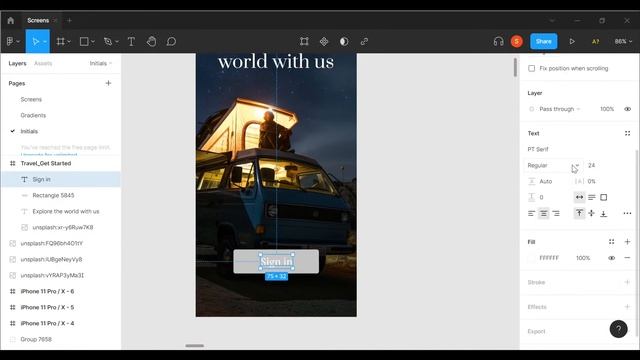Select the Sign in text layer
The image size is (640, 360).
[x=60, y=179]
